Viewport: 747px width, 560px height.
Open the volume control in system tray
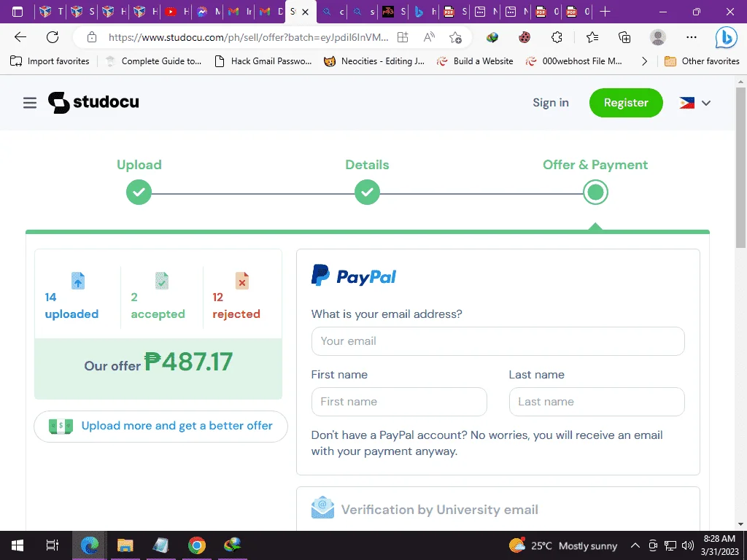pos(687,545)
